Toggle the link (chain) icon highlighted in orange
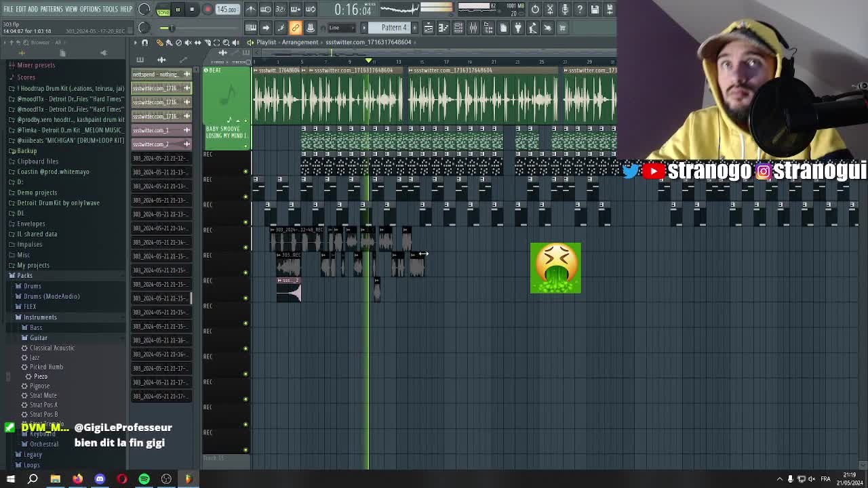The width and height of the screenshot is (868, 488). (296, 28)
